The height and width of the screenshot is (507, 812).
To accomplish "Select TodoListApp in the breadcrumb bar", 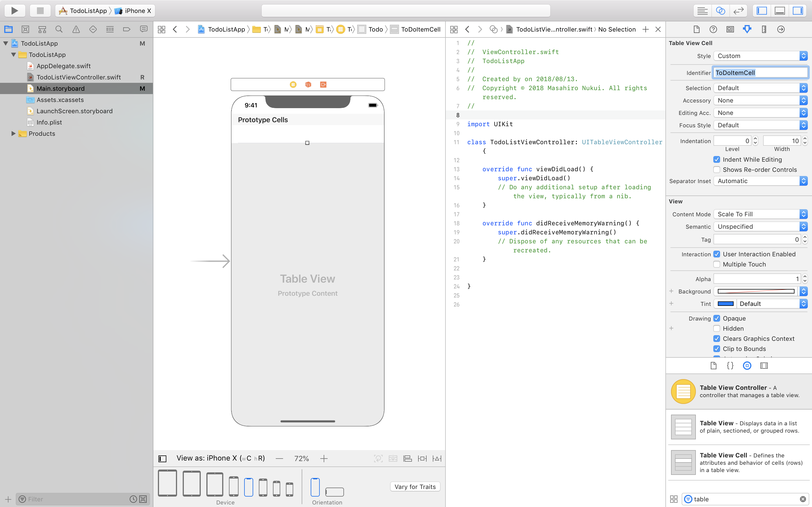I will click(x=226, y=29).
